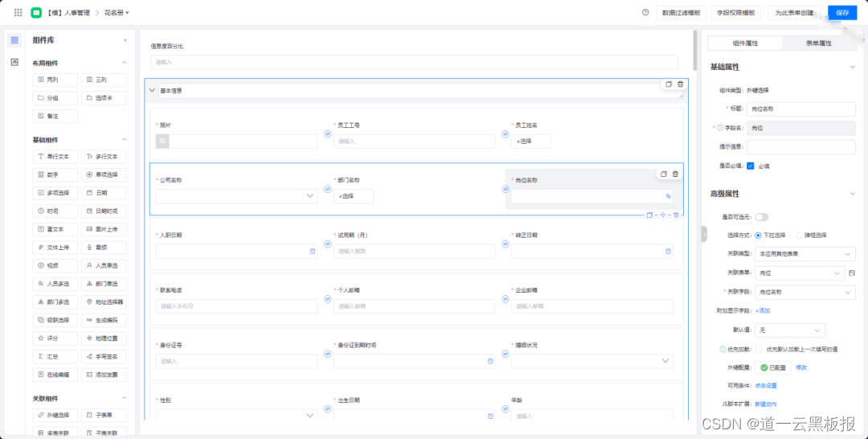Click the 标题 input containing 岗位名称
The width and height of the screenshot is (868, 439).
point(801,109)
